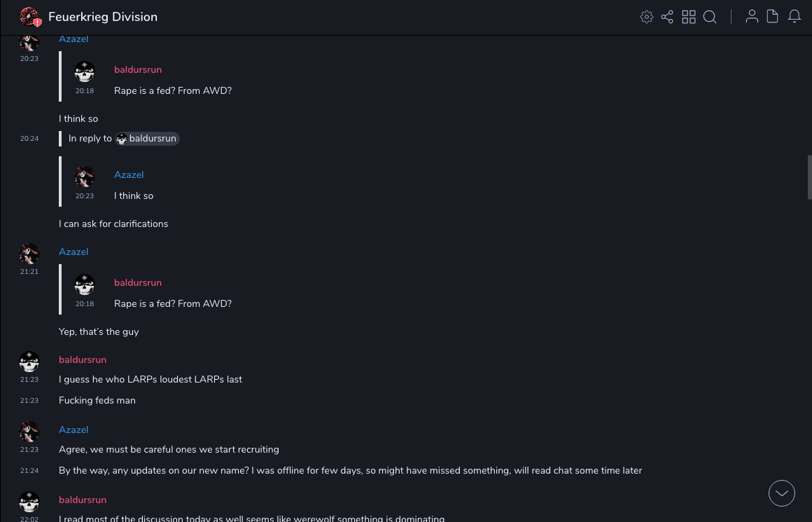This screenshot has height=522, width=812.
Task: Open Azazel's name on 21:21 message
Action: point(73,252)
